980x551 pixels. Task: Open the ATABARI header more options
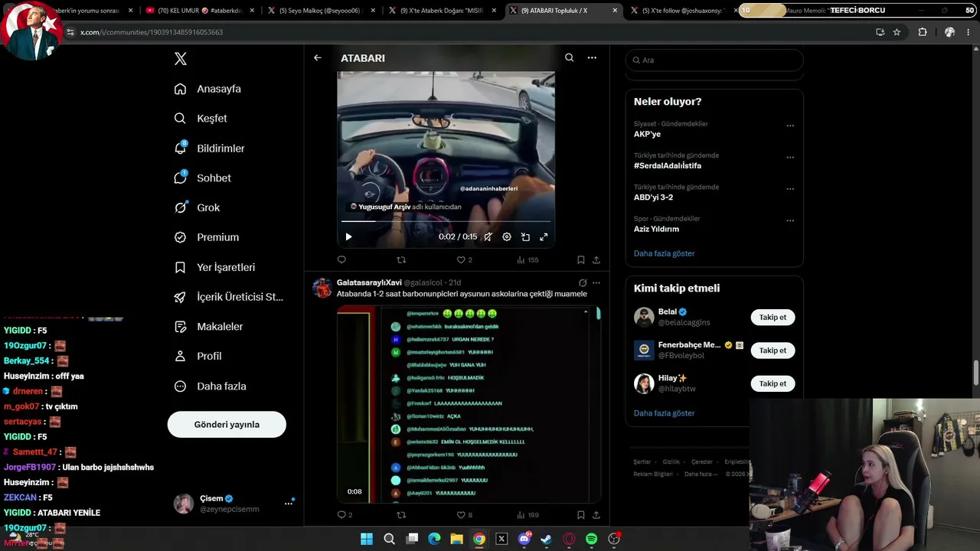pos(592,58)
